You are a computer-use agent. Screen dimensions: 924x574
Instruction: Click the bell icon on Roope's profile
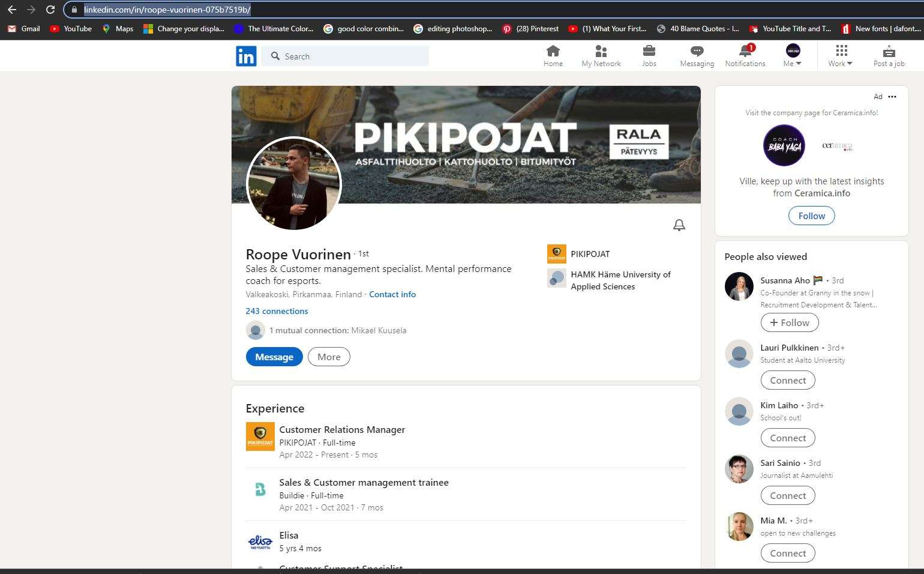(x=679, y=225)
